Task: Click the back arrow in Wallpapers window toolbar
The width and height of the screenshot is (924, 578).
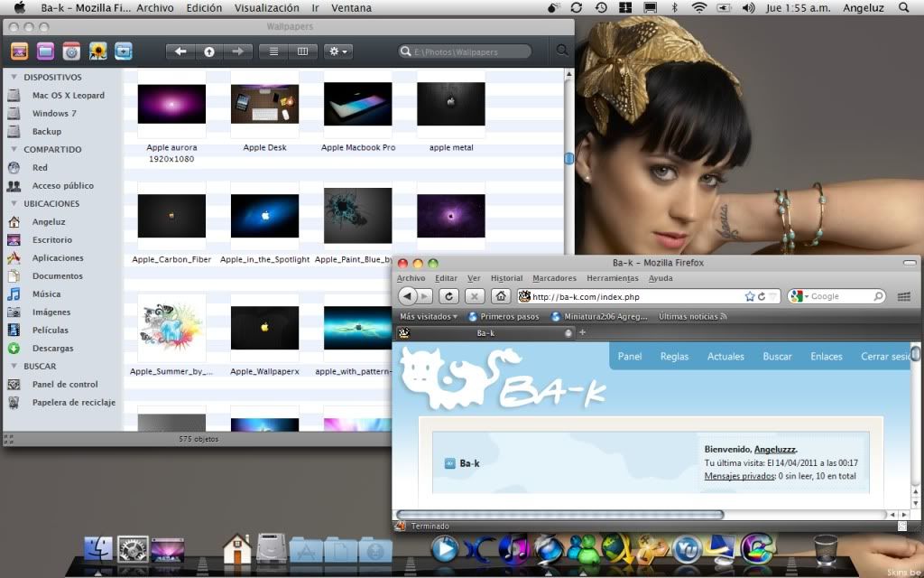Action: pyautogui.click(x=180, y=51)
